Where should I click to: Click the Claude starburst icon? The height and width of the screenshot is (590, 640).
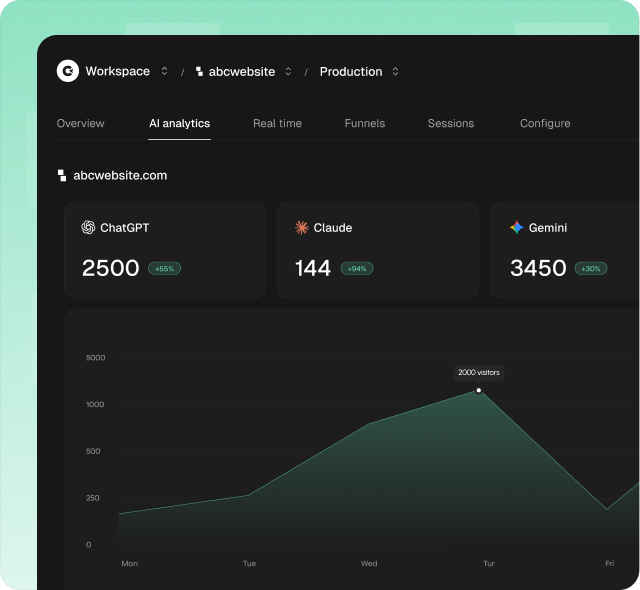click(x=302, y=227)
